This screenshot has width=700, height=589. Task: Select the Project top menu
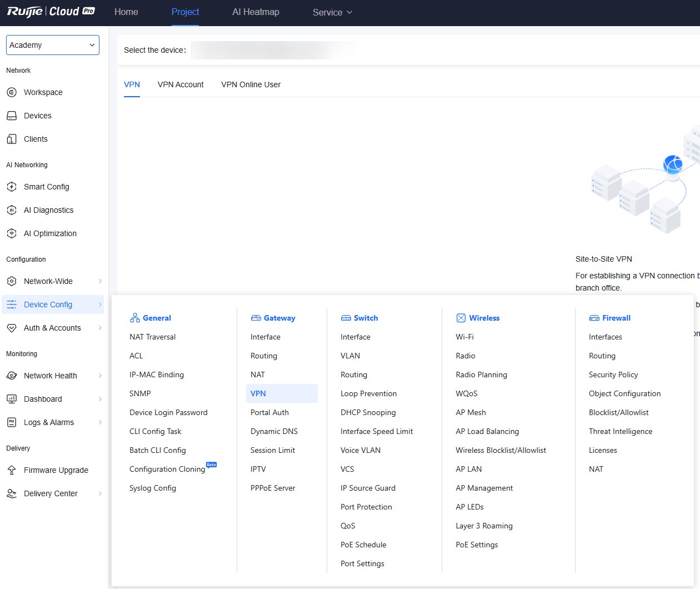coord(185,12)
